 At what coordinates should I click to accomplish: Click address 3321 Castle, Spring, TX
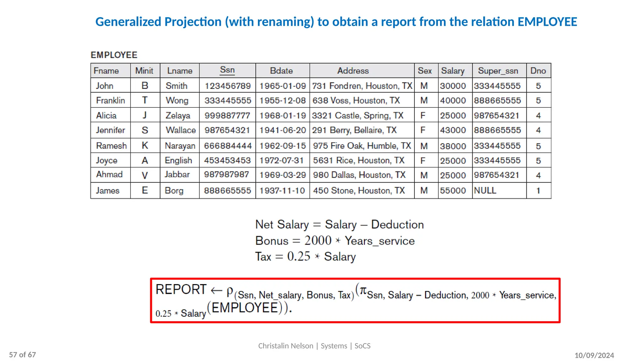coord(358,116)
